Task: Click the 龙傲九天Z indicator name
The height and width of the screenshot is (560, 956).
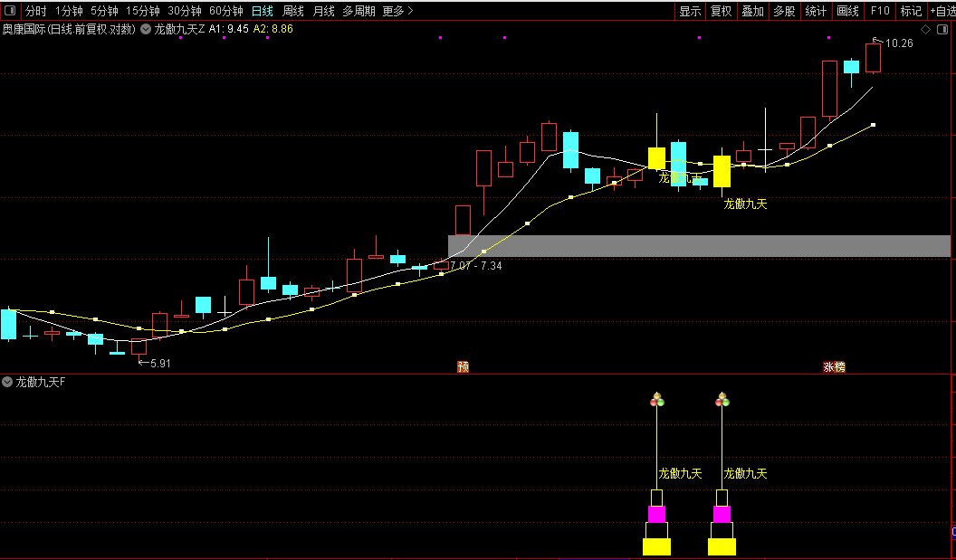Action: (x=180, y=29)
